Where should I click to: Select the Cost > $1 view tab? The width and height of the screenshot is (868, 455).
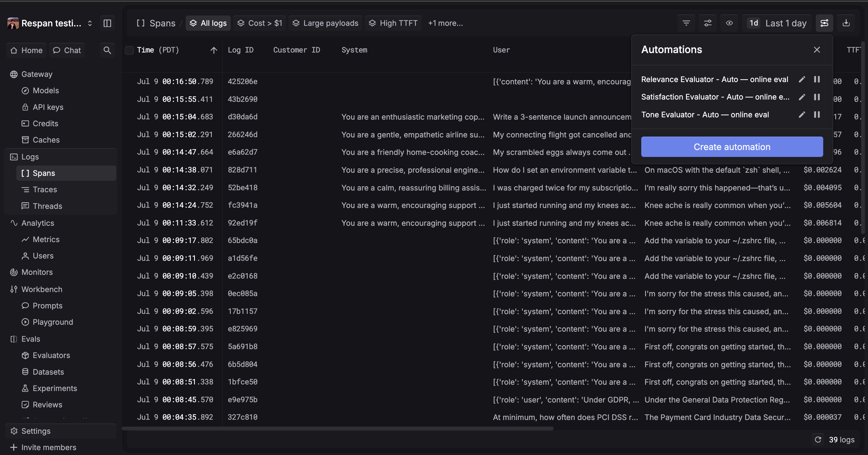pos(259,23)
